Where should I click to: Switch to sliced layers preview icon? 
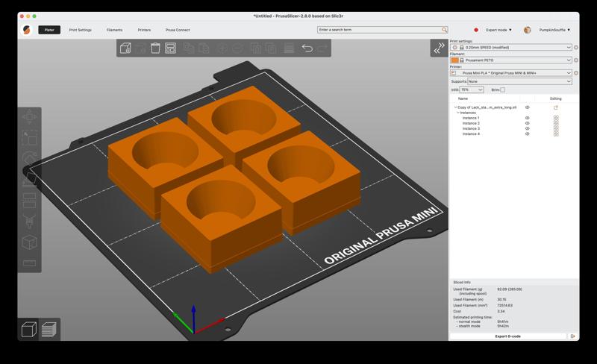49,329
